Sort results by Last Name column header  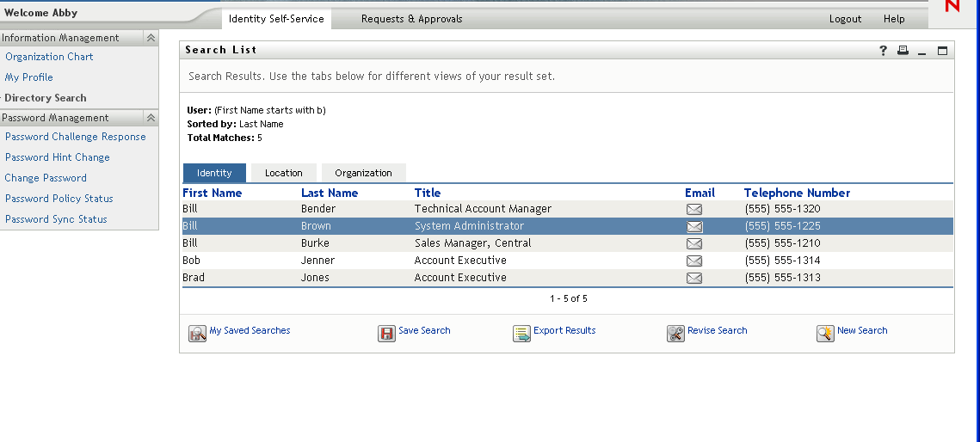pyautogui.click(x=330, y=193)
